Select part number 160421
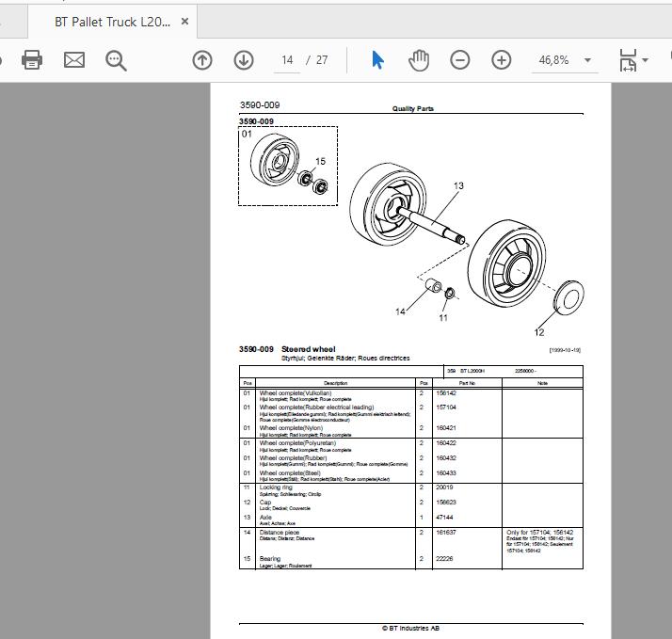Viewport: 672px width, 639px height. [446, 427]
